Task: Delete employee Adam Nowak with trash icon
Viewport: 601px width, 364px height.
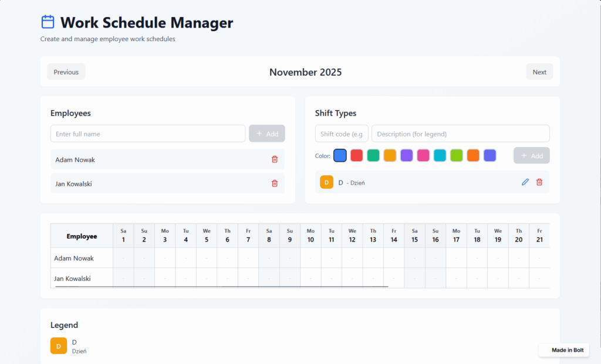Action: (274, 159)
